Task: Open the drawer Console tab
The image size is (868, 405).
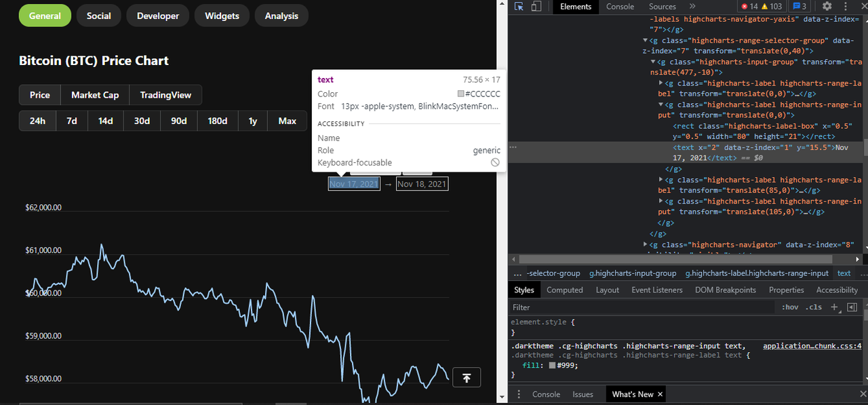Action: coord(546,394)
